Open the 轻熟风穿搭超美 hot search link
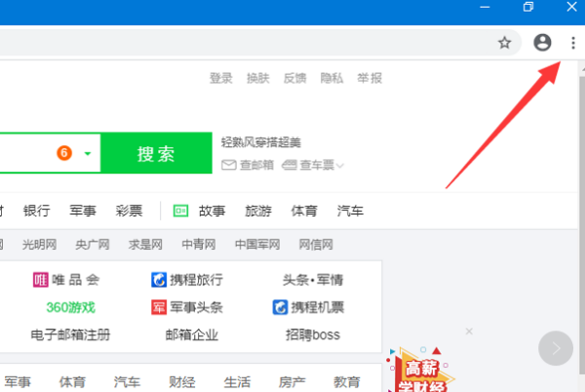 [x=260, y=142]
